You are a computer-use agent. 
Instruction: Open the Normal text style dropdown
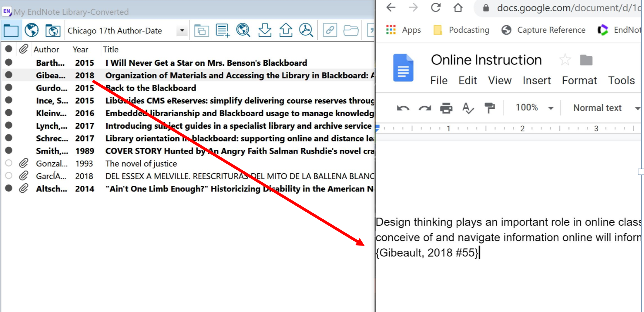pos(606,108)
